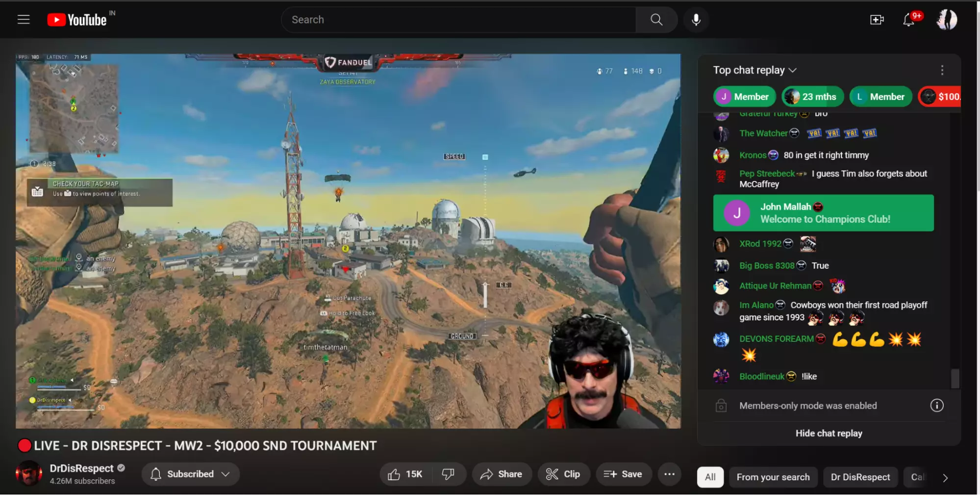
Task: Toggle dislike on the livestream
Action: (x=447, y=474)
